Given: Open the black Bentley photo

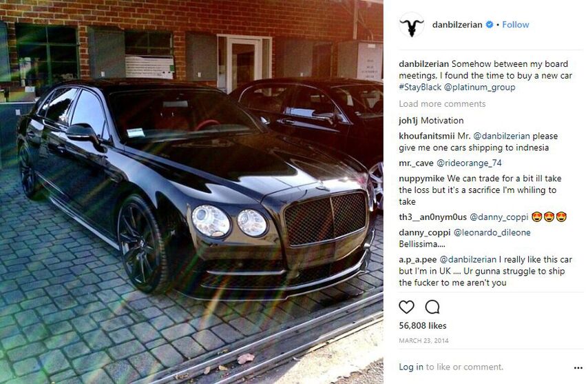Looking at the screenshot, I should (191, 192).
